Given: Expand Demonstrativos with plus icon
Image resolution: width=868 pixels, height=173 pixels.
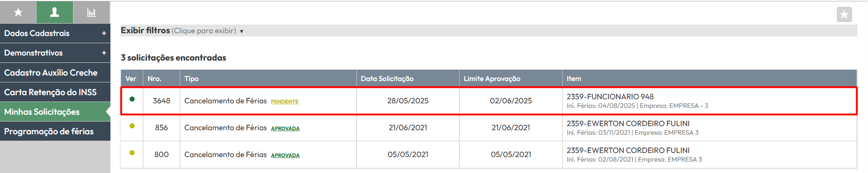Looking at the screenshot, I should pyautogui.click(x=104, y=53).
